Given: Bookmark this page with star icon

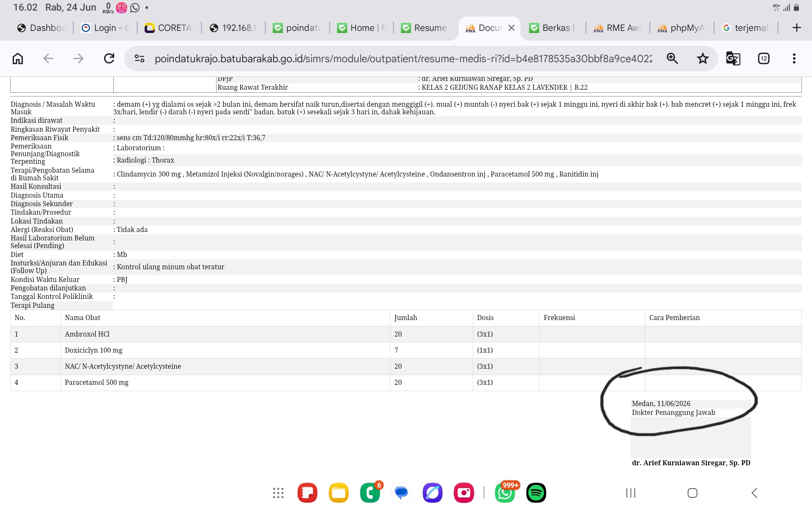Looking at the screenshot, I should click(x=703, y=58).
